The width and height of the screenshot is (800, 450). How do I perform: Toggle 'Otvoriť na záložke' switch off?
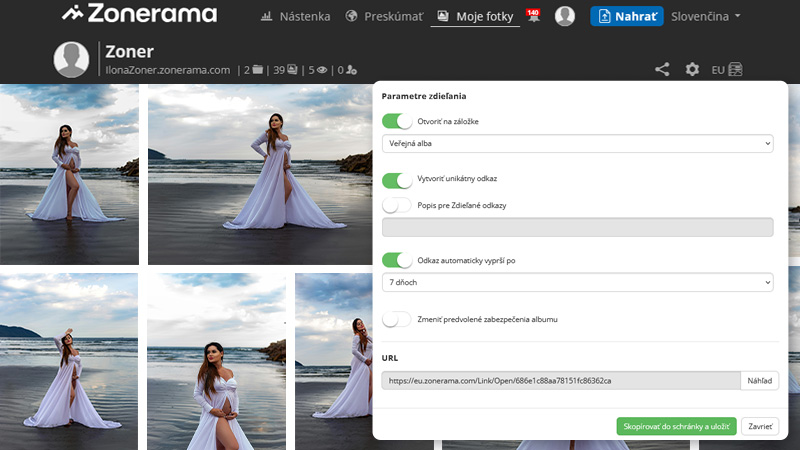[397, 121]
